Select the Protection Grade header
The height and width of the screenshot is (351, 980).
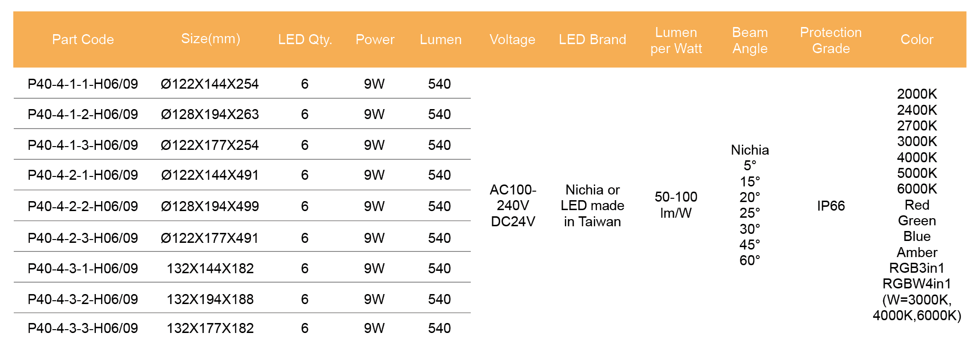coord(831,40)
